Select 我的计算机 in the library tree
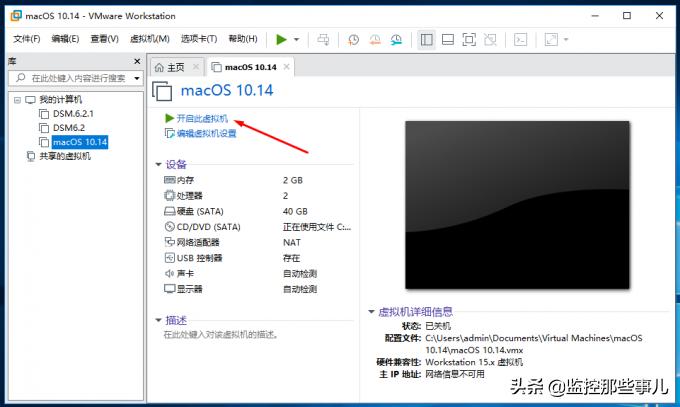Viewport: 680px width, 407px height. coord(60,100)
